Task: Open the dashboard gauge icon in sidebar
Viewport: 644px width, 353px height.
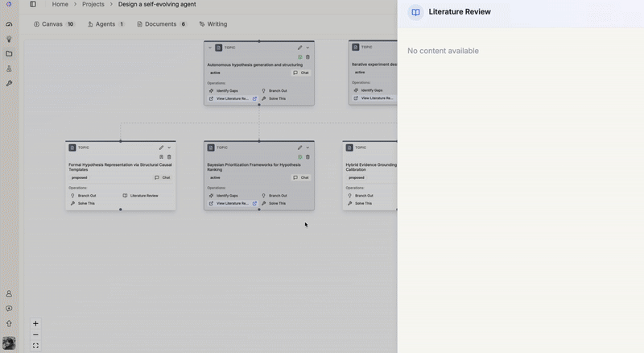Action: coord(9,24)
